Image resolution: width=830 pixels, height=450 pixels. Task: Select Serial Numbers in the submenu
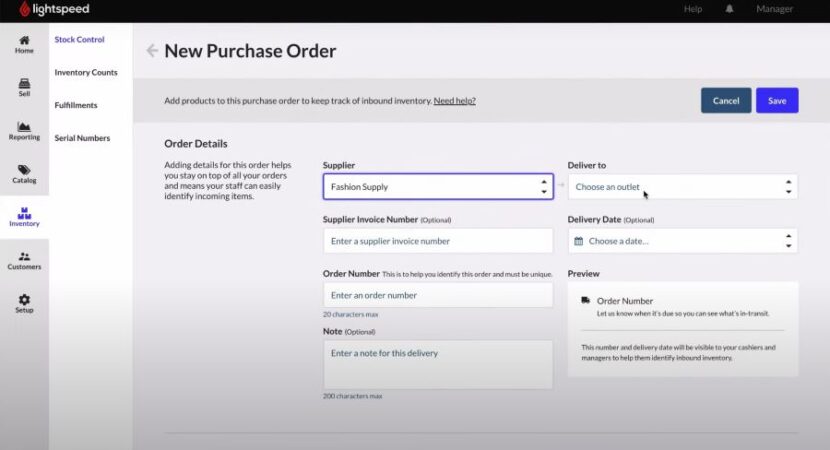[x=82, y=138]
